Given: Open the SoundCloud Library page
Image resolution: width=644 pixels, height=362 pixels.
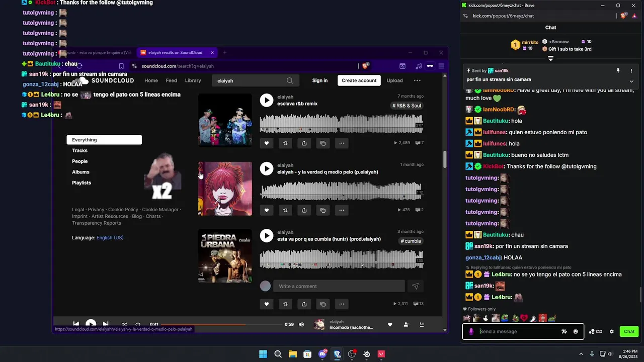Looking at the screenshot, I should 193,80.
